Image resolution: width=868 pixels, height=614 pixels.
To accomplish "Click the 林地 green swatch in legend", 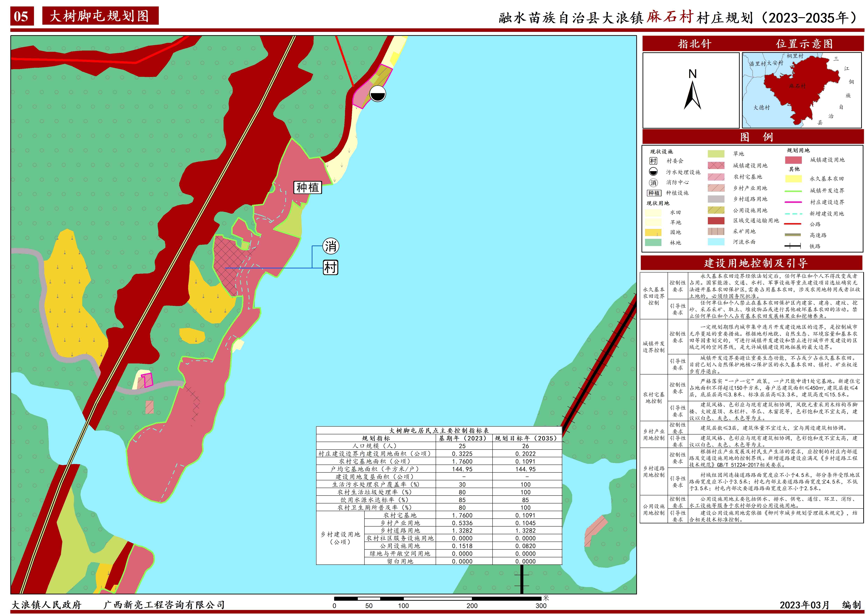I will pyautogui.click(x=653, y=243).
